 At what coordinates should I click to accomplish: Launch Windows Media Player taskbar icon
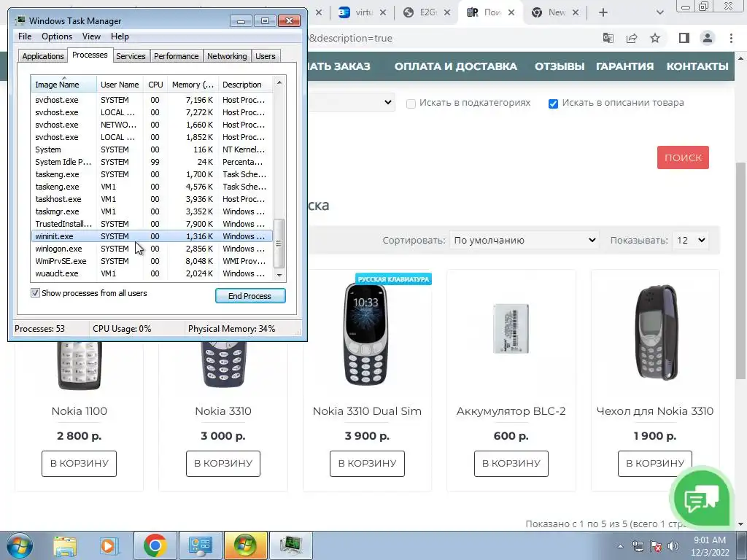[x=108, y=545]
